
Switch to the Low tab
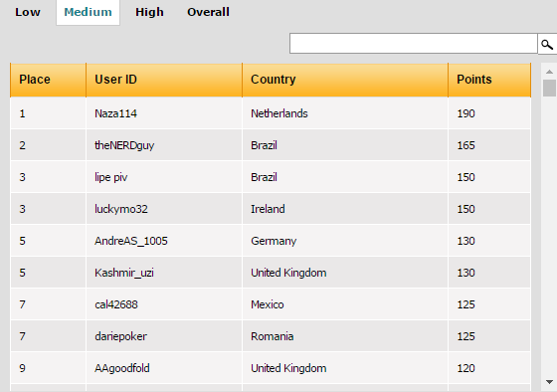coord(28,12)
